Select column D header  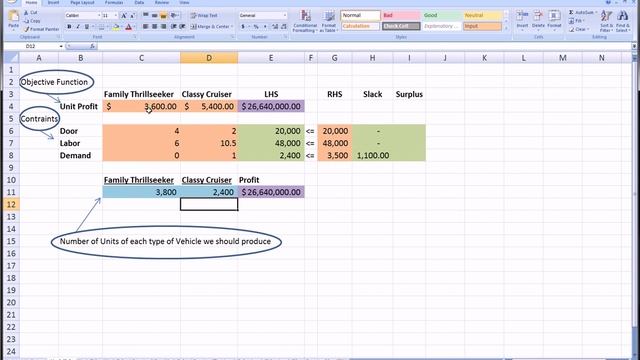(x=209, y=58)
